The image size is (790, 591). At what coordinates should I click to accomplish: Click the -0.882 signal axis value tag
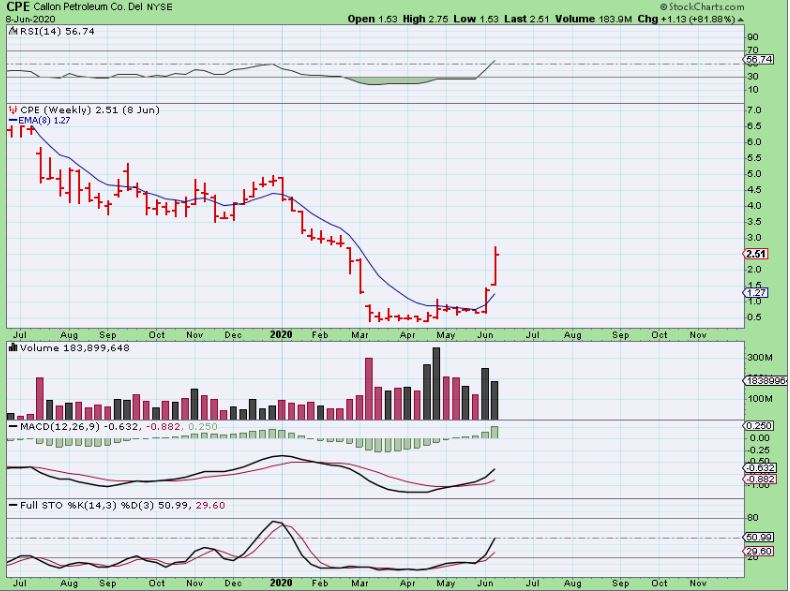point(759,479)
